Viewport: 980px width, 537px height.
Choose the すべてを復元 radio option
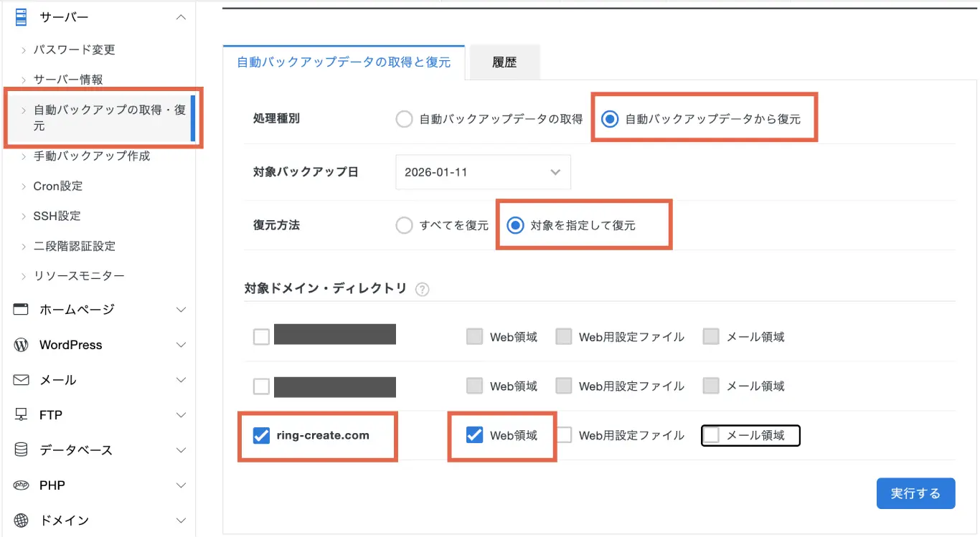coord(405,225)
